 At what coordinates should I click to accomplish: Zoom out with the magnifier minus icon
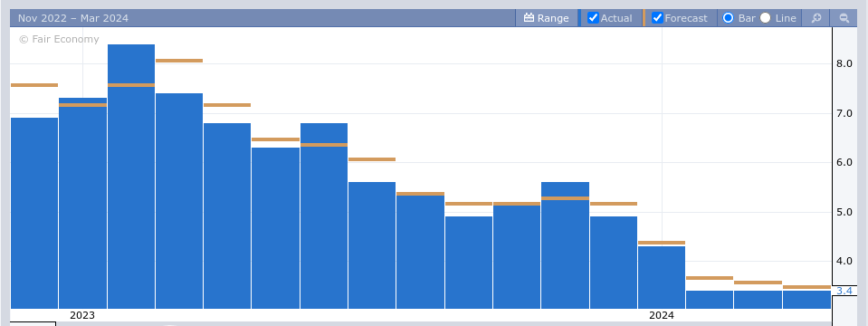844,18
